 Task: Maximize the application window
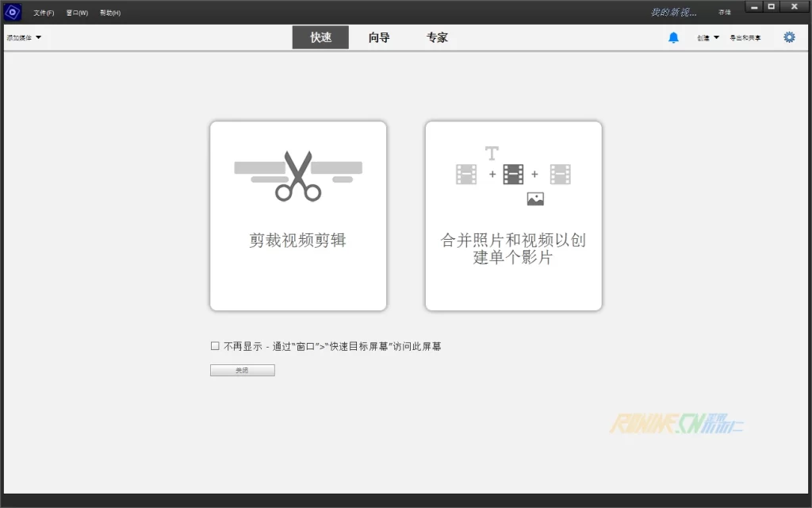click(772, 7)
